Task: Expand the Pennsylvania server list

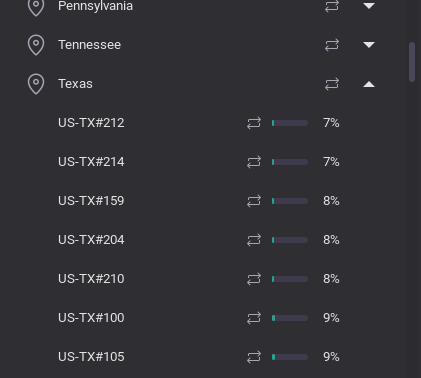Action: (x=369, y=6)
